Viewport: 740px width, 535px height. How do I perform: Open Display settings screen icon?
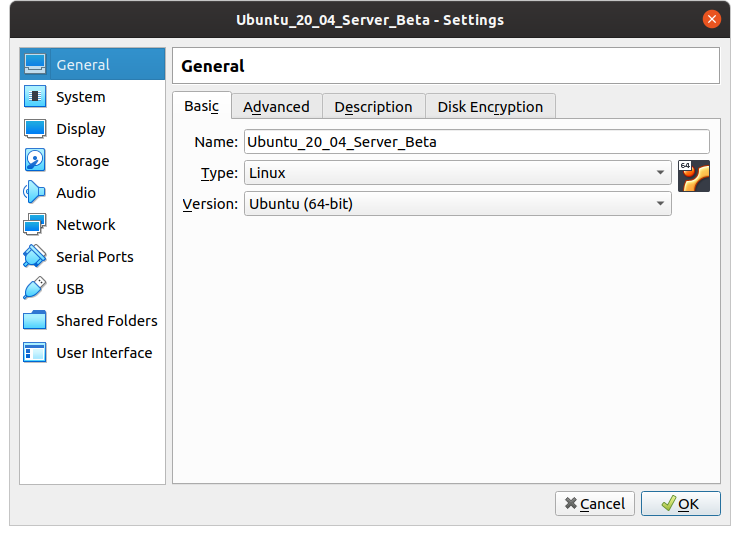click(35, 128)
